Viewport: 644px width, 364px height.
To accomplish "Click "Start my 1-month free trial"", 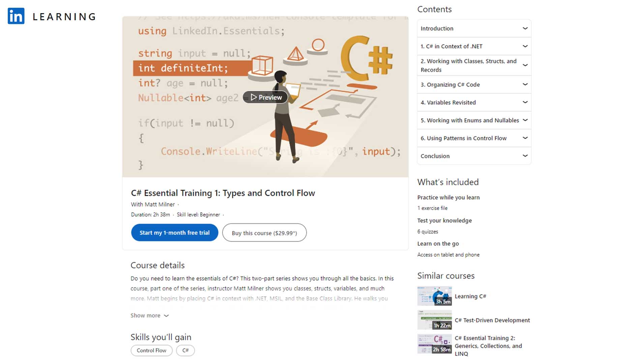I will [x=174, y=233].
